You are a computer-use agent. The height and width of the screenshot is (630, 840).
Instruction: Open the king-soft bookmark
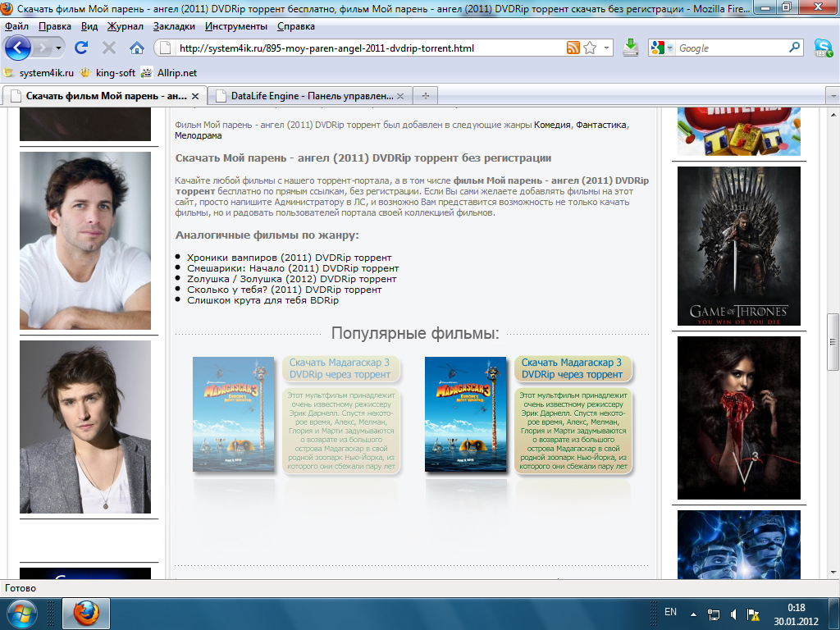[107, 73]
